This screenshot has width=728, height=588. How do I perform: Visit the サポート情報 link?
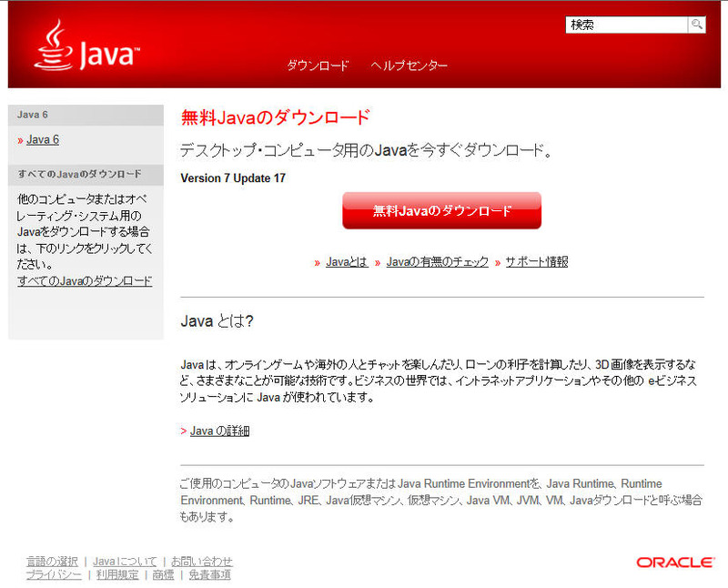536,261
